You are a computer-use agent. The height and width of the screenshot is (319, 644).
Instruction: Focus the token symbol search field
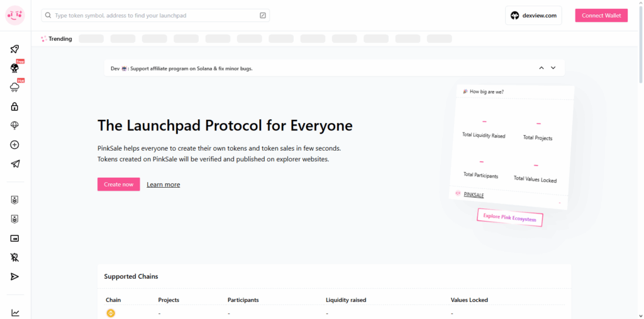pyautogui.click(x=154, y=15)
